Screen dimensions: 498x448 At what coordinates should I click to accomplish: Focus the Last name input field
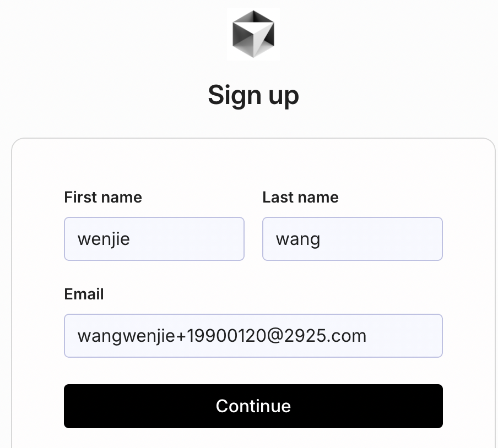[x=352, y=239]
